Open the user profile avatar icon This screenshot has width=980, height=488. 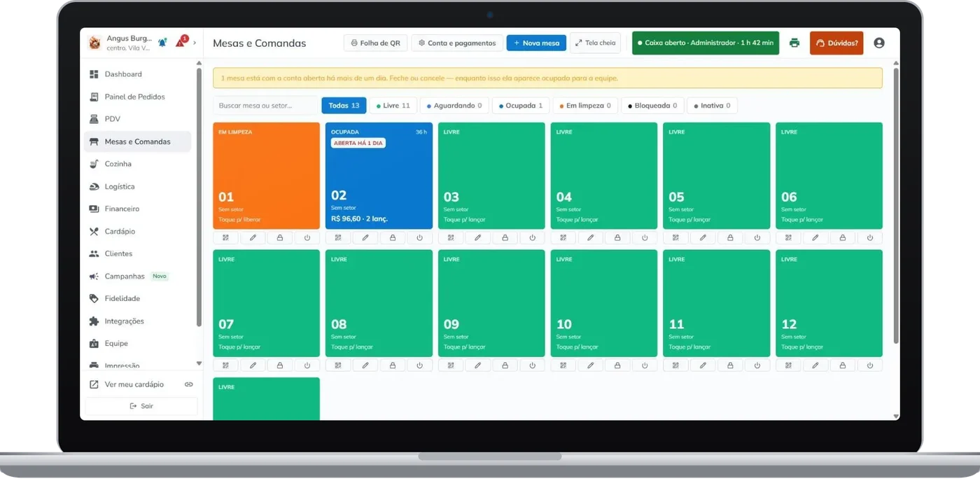(x=879, y=43)
